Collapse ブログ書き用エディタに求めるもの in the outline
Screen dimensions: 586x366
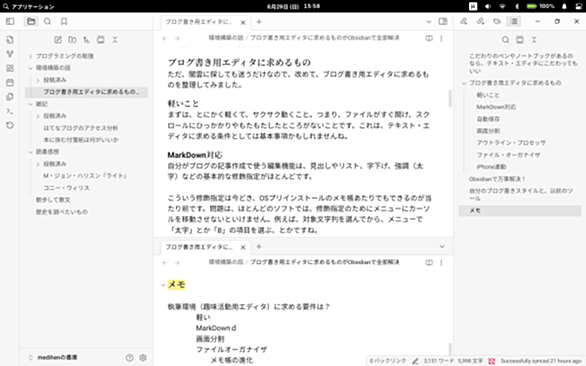pos(464,83)
